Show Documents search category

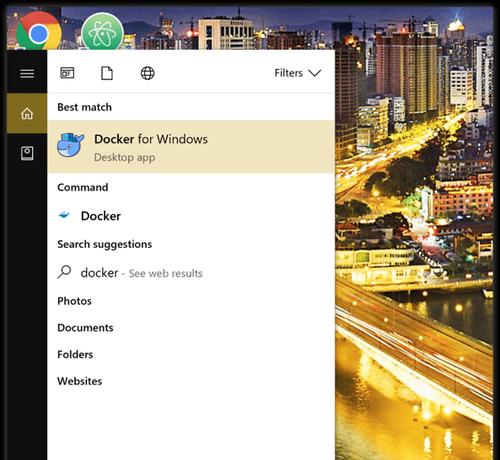point(85,328)
